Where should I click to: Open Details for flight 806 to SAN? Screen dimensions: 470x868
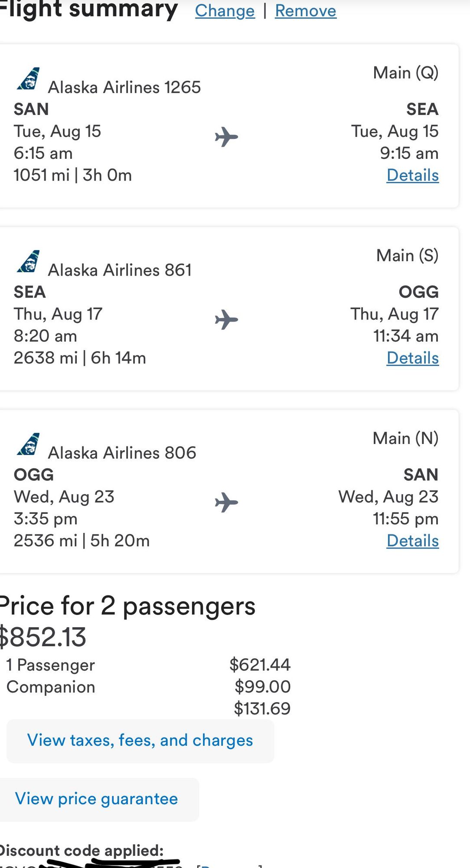[x=413, y=541]
